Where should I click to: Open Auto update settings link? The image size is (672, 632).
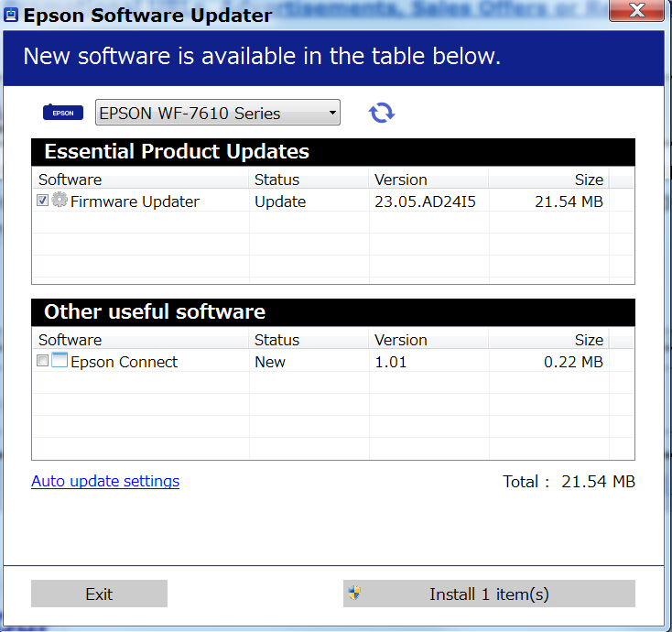(x=105, y=481)
